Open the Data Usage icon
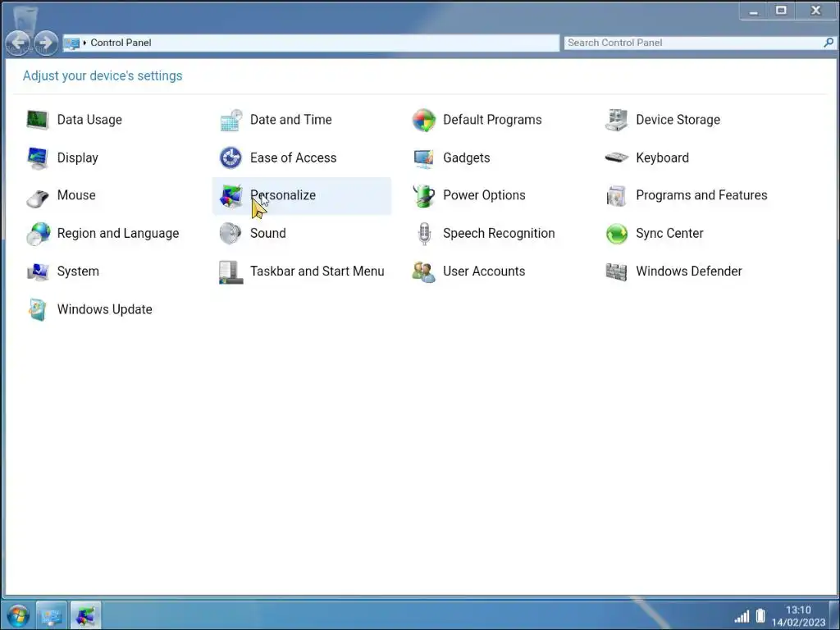This screenshot has width=840, height=630. [x=38, y=120]
